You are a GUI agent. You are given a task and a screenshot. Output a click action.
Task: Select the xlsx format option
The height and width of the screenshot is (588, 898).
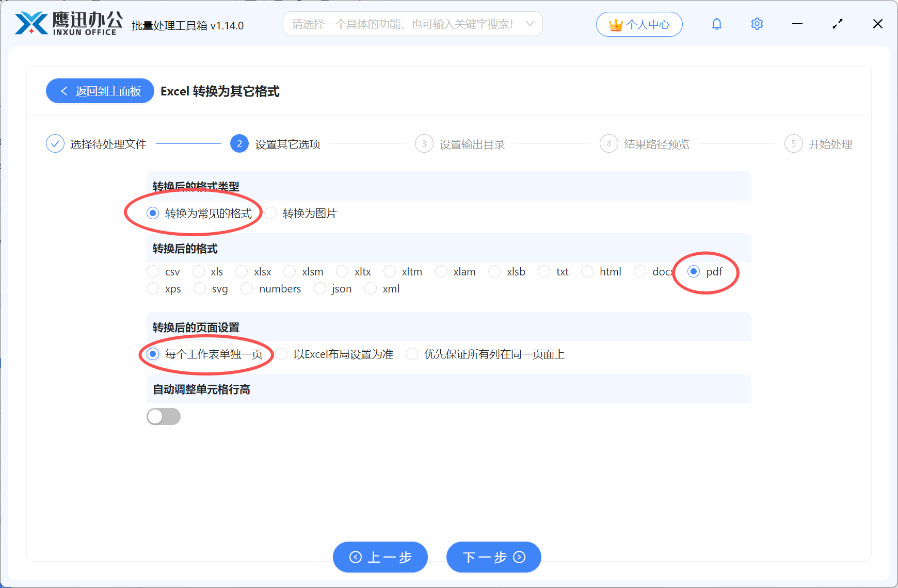click(241, 271)
